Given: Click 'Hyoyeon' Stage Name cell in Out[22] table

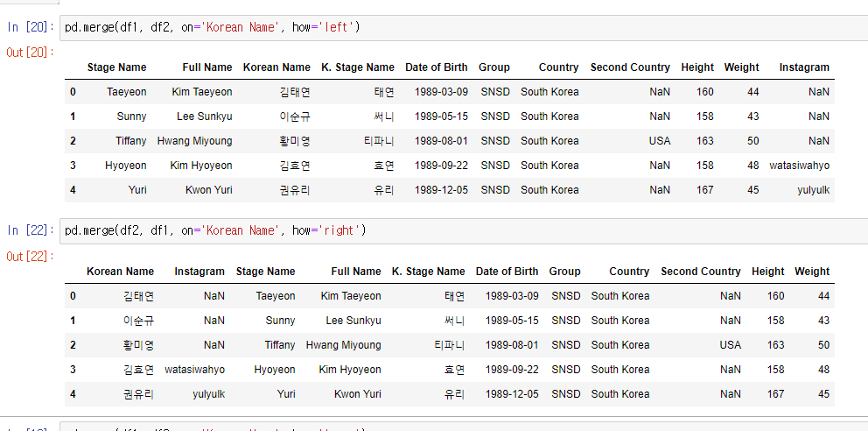Looking at the screenshot, I should point(275,370).
